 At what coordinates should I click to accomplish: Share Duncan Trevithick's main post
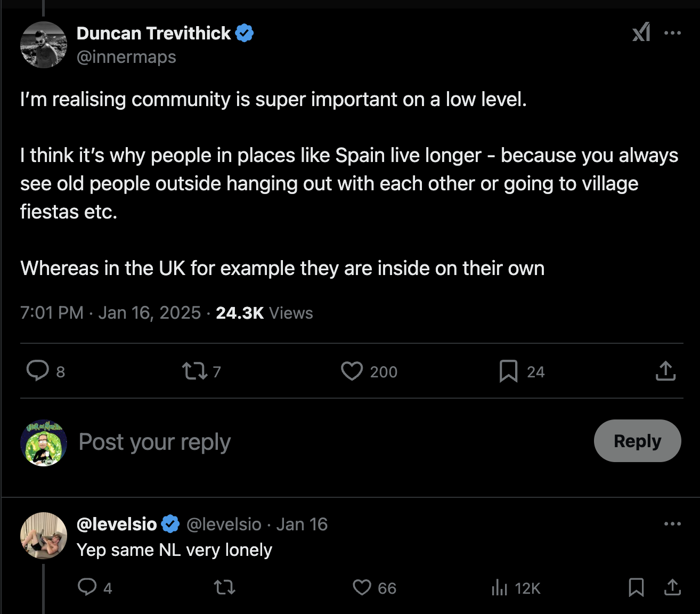pyautogui.click(x=665, y=371)
